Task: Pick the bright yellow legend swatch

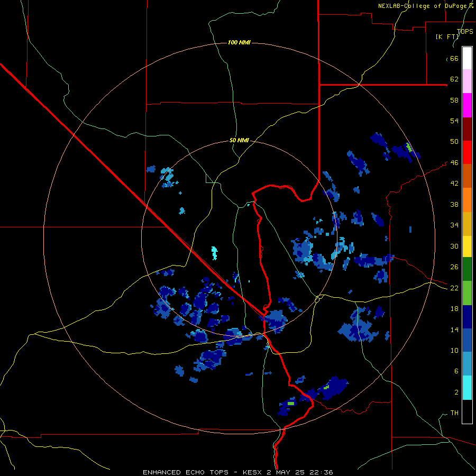Action: pos(467,246)
